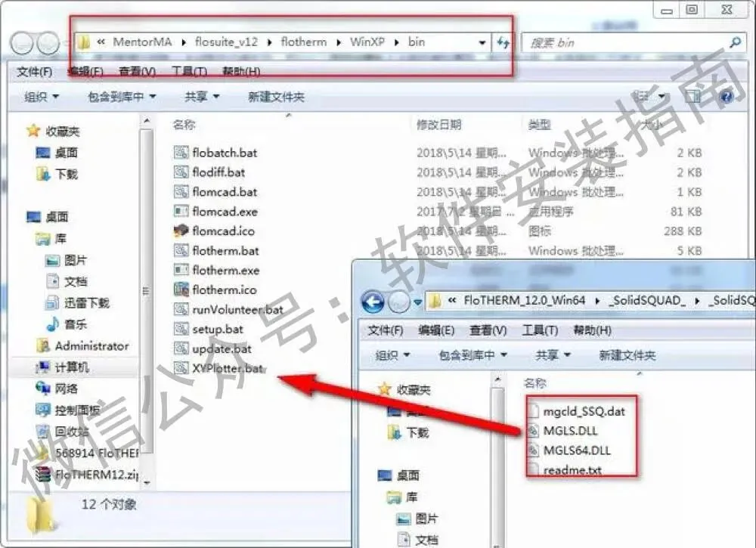756x548 pixels.
Task: Select the XVPlotter.bat file icon
Action: 181,368
